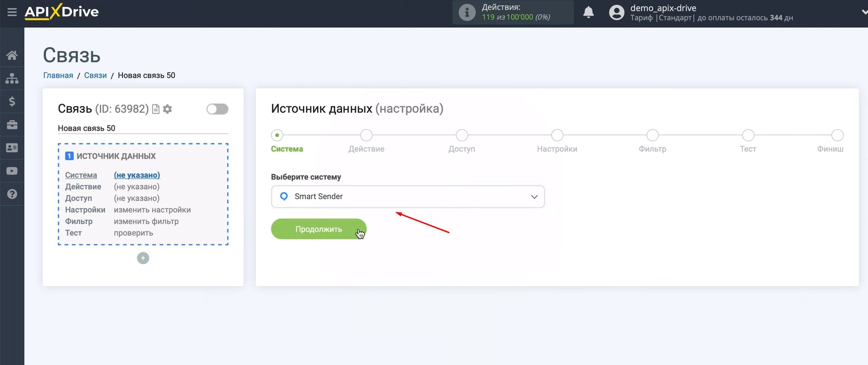The image size is (868, 365).
Task: Click the green Продолжить button
Action: point(318,229)
